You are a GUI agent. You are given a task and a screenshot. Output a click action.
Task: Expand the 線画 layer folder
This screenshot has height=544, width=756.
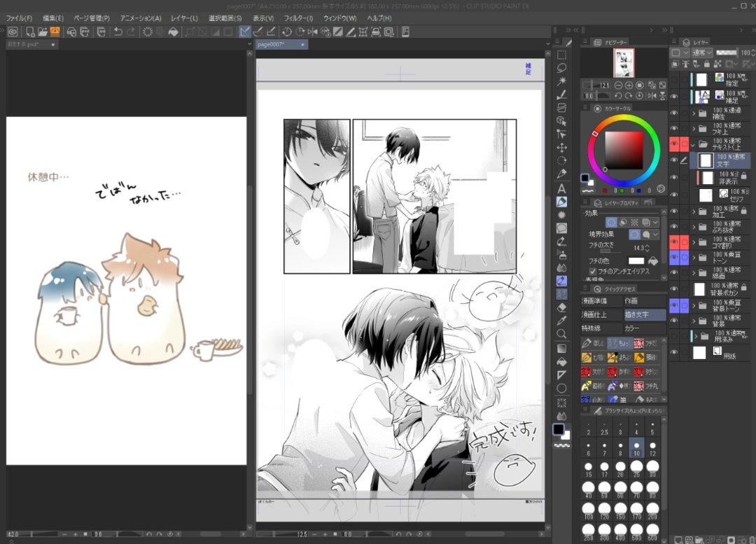point(694,273)
